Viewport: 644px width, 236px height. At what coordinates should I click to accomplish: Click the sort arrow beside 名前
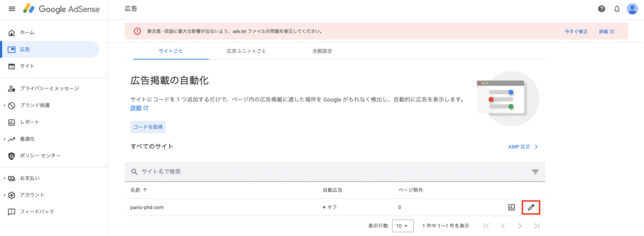coord(145,191)
